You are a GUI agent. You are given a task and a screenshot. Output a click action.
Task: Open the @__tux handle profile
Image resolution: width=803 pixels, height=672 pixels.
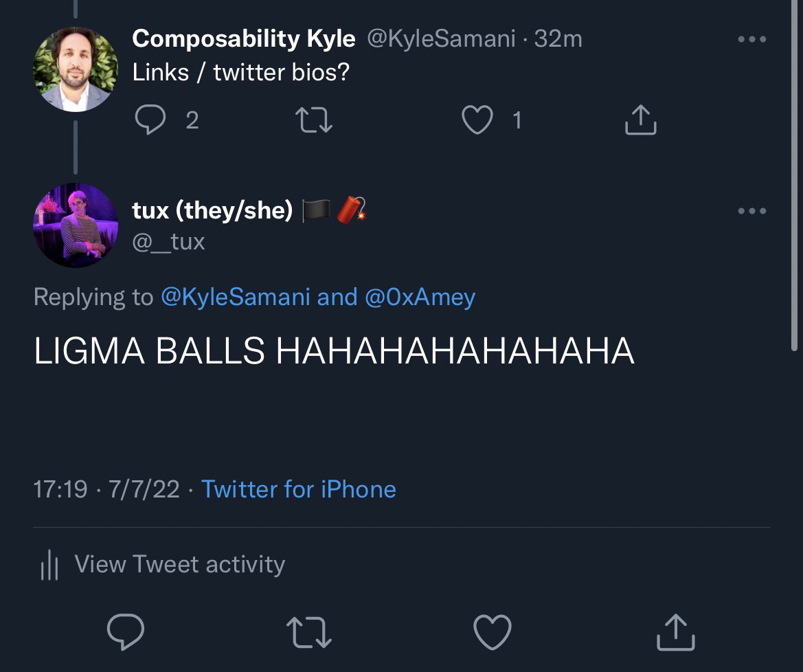click(168, 242)
